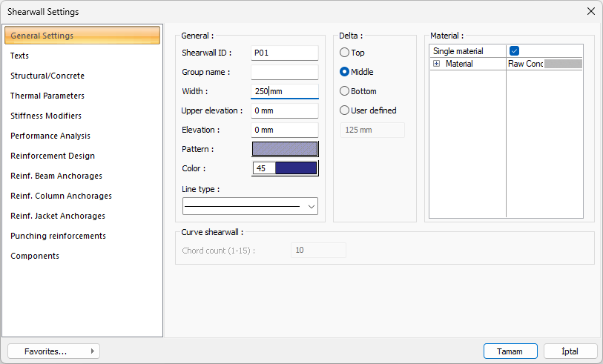Open the Line type dropdown

[x=250, y=206]
